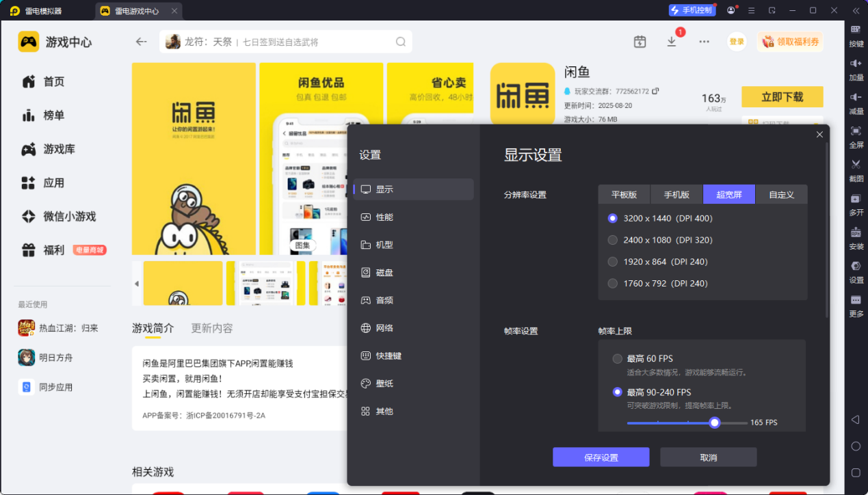The height and width of the screenshot is (495, 868).
Task: Select 2400 x 1080 (DPI 320) resolution
Action: (613, 240)
